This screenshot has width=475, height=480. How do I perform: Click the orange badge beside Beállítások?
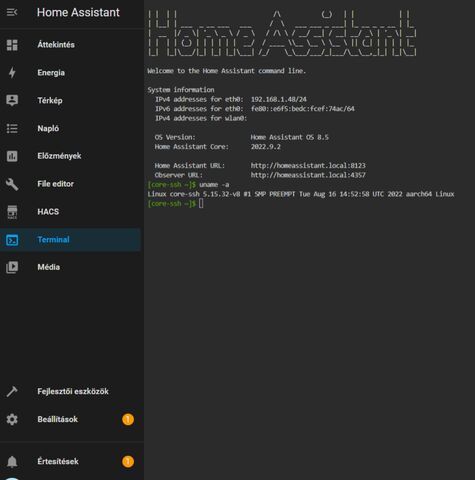128,419
